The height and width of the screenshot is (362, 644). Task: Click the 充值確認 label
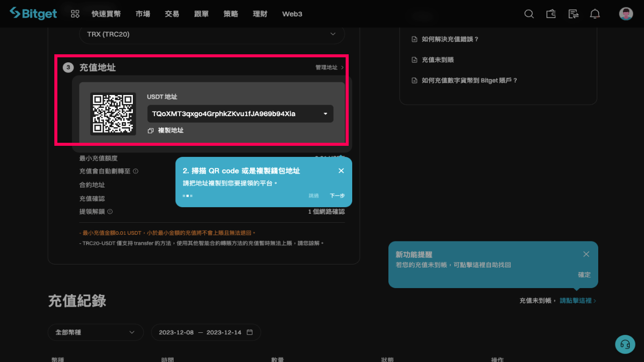[92, 199]
